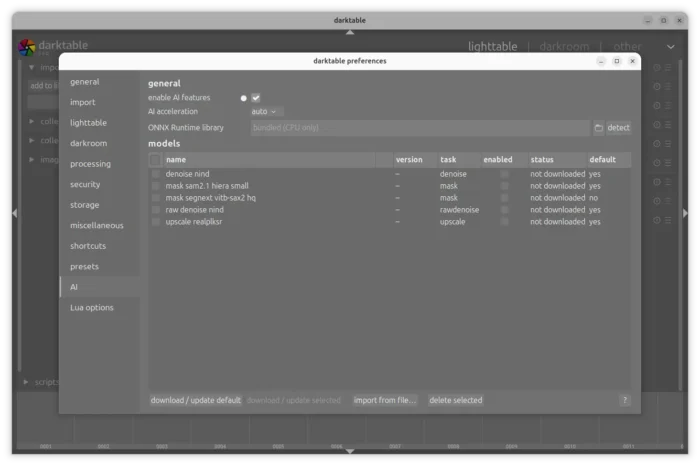Click the darktable logo in main window
700x466 pixels.
click(27, 48)
